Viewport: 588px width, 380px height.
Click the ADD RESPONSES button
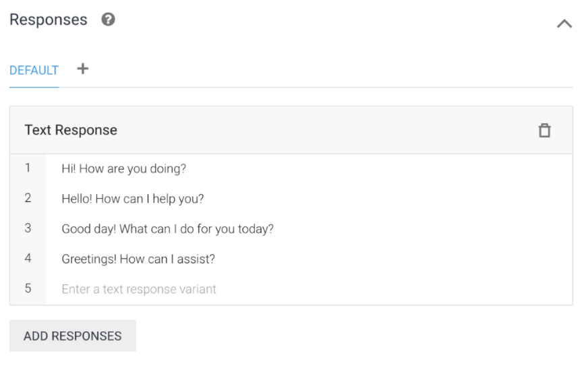73,336
